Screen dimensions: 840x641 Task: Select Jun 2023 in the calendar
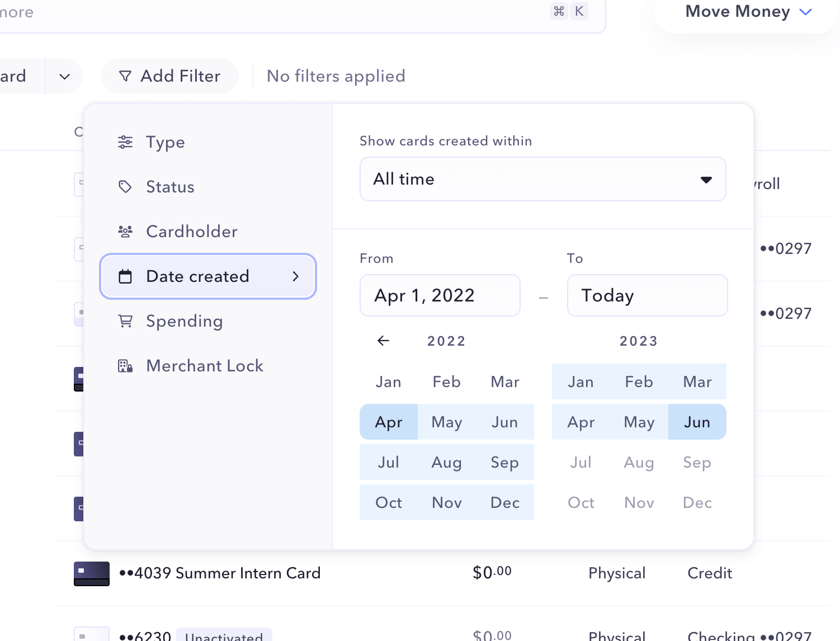click(697, 422)
